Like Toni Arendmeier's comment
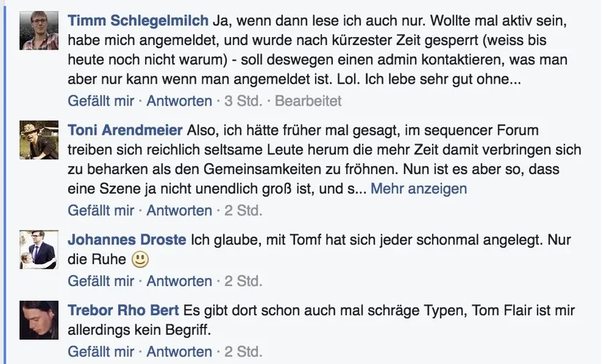Viewport: 601px width, 364px height. [x=101, y=210]
